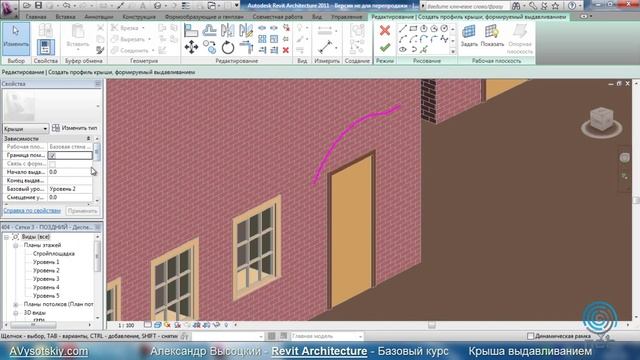Open the Revit application menu button
This screenshot has width=640, height=360.
[x=8, y=8]
